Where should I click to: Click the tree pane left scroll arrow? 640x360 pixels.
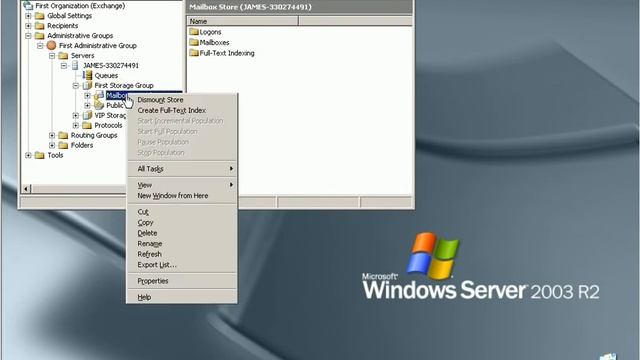(x=26, y=189)
